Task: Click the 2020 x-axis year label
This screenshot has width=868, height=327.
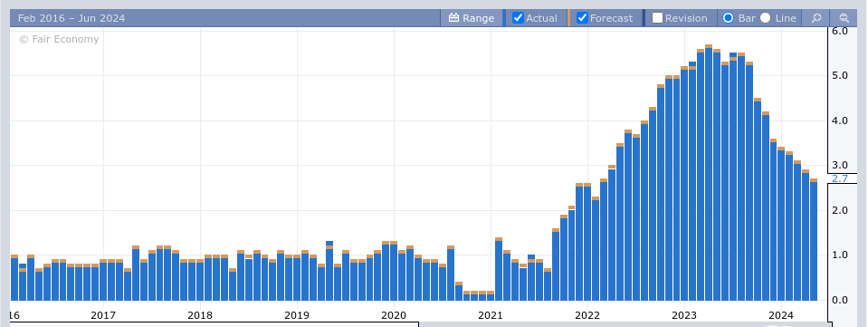Action: click(x=394, y=316)
